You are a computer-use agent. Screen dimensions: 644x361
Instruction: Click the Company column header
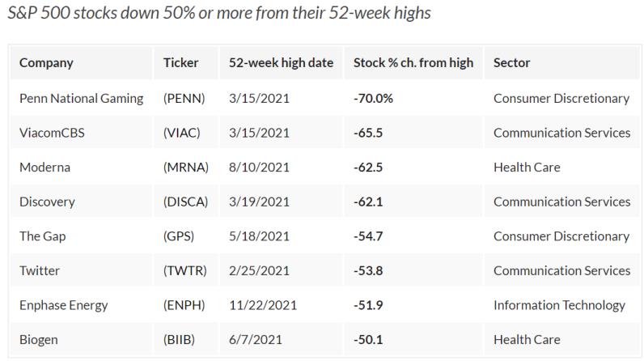(x=46, y=63)
